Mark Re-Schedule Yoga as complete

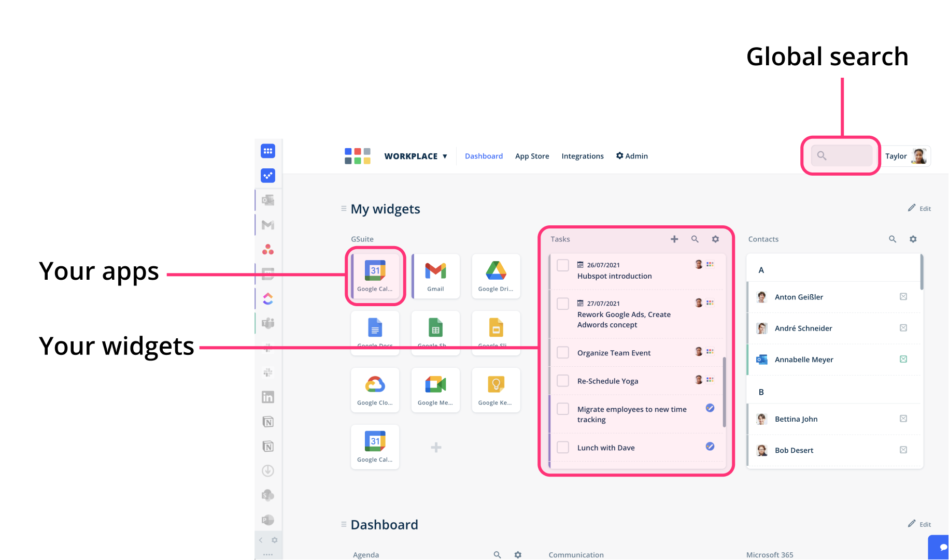pyautogui.click(x=563, y=381)
